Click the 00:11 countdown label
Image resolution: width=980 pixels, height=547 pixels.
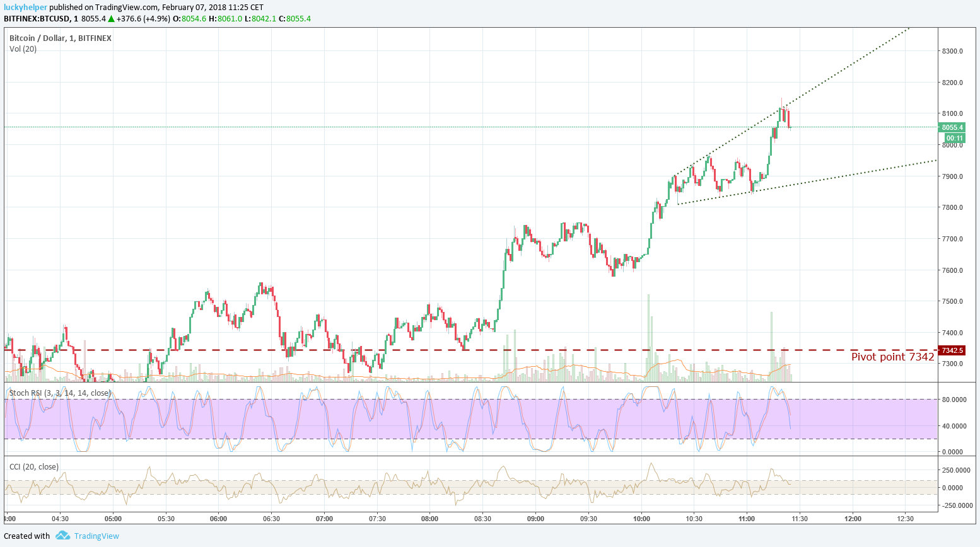tap(954, 138)
